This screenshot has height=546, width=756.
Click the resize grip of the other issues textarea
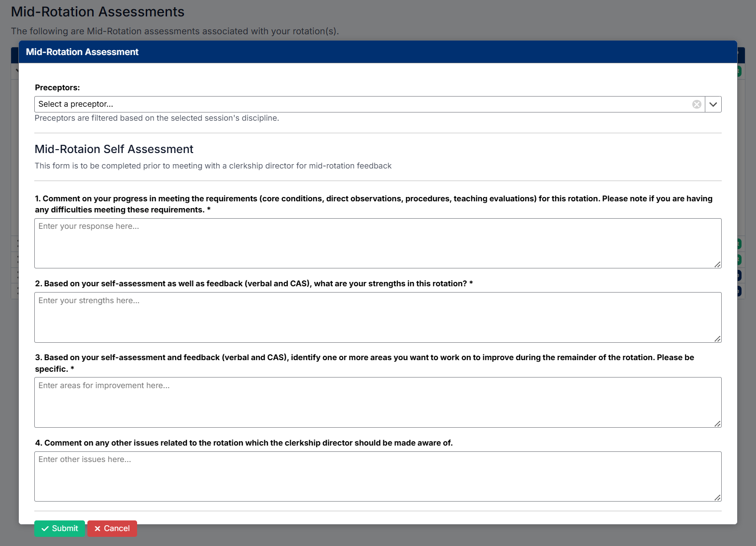[x=717, y=498]
